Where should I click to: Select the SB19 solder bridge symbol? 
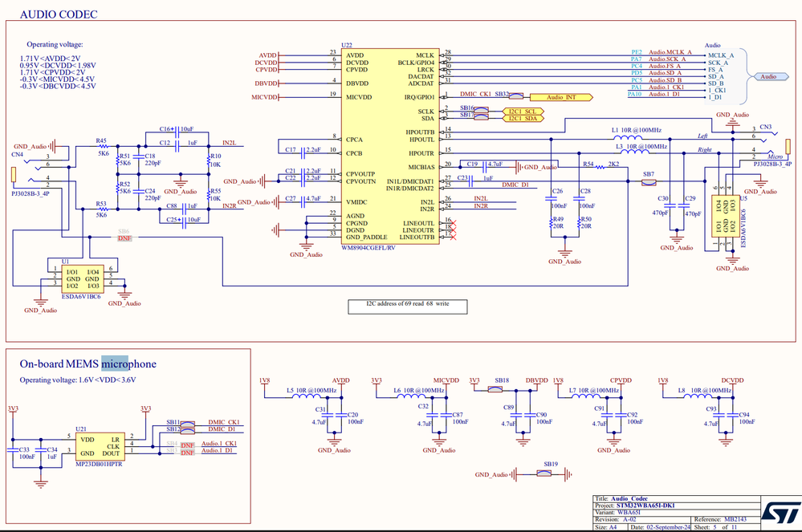pos(543,473)
